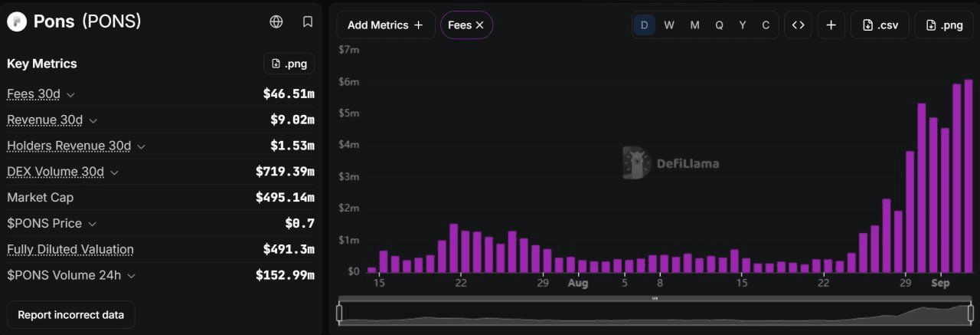Expand Holders Revenue 30d chevron
Screen dimensions: 980x335
point(142,146)
